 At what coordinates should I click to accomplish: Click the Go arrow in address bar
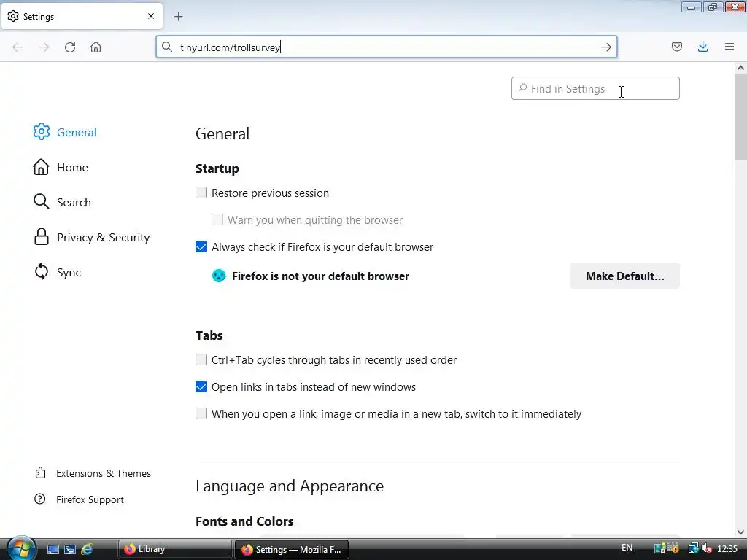coord(606,47)
